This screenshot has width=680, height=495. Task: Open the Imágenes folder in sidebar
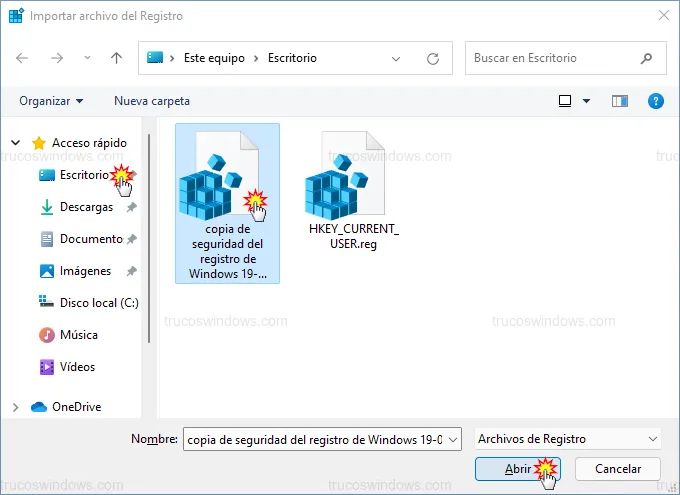[85, 271]
